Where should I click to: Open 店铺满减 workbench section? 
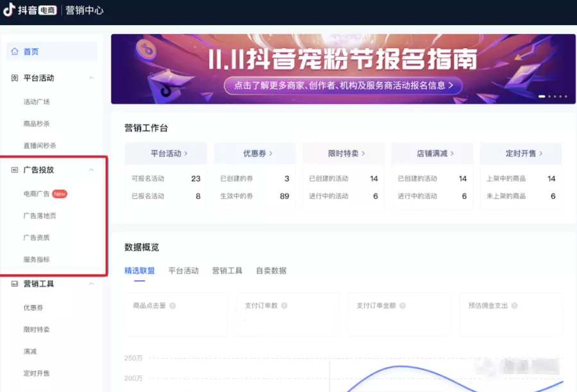(x=434, y=153)
